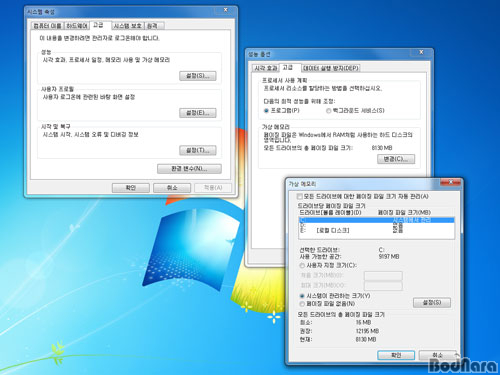Viewport: 500px width, 375px height.
Task: Click the 드라이브 [볼륨 레이블](D) column label
Action: click(330, 212)
